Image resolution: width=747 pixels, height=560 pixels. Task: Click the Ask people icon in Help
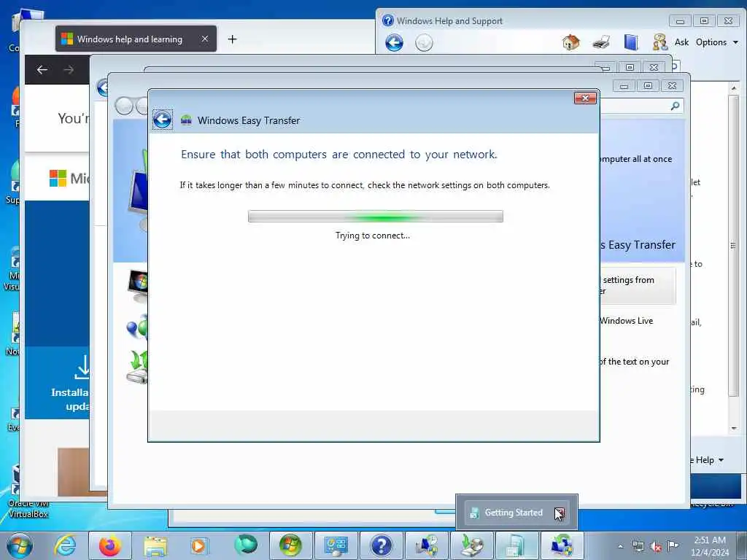(x=659, y=42)
